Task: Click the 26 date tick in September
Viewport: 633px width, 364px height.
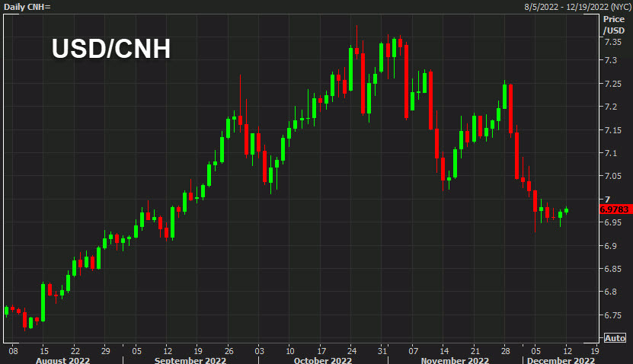Action: click(229, 351)
